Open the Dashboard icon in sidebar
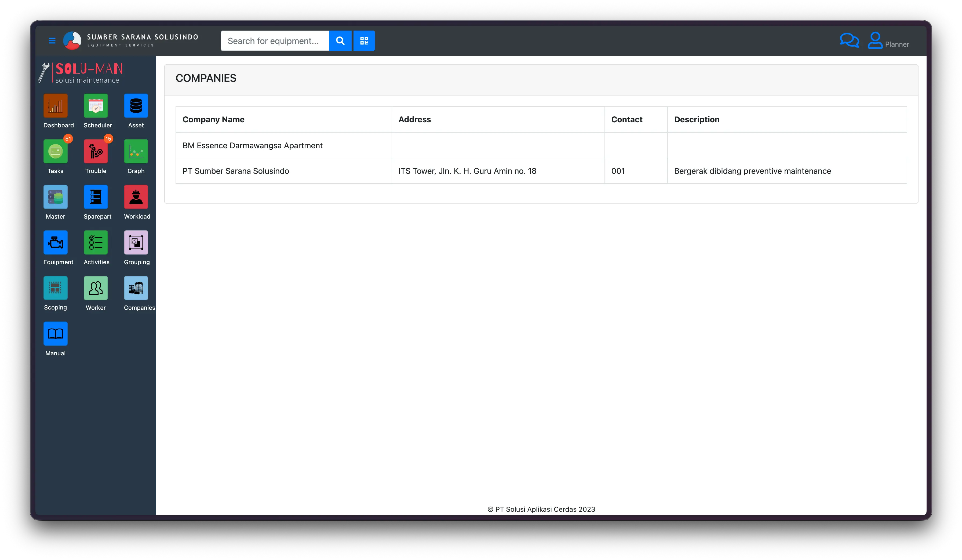This screenshot has height=560, width=962. click(x=55, y=106)
